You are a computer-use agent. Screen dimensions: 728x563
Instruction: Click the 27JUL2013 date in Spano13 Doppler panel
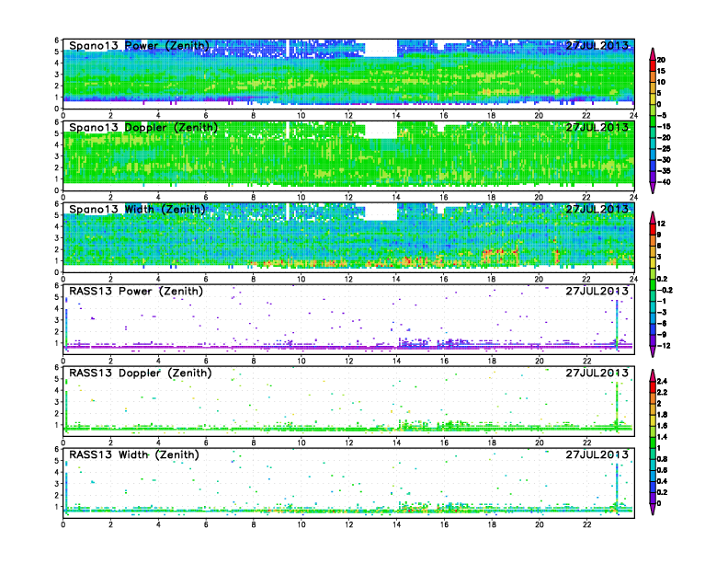pos(597,127)
